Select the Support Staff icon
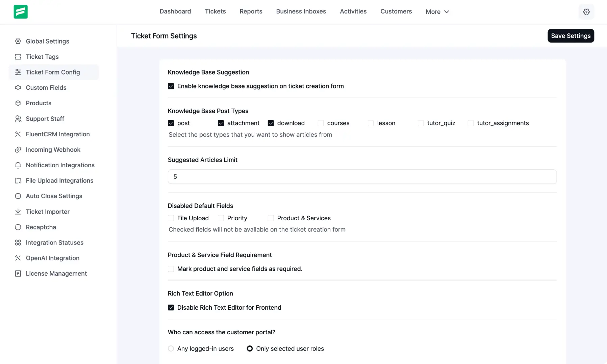The width and height of the screenshot is (607, 364). [18, 119]
